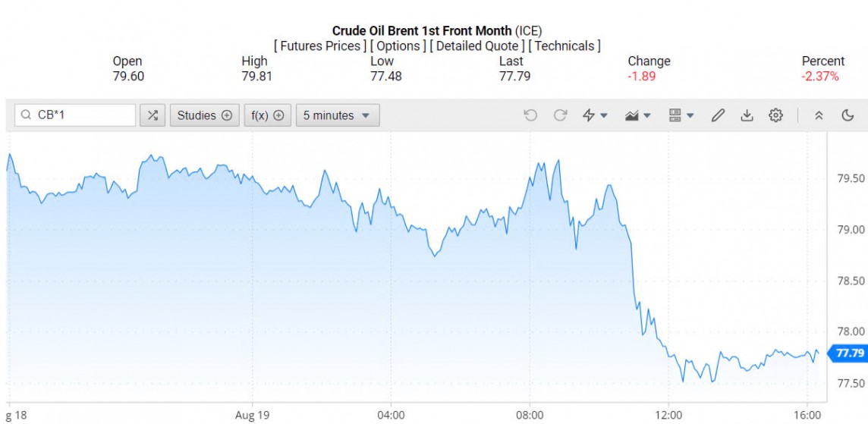Screen dimensions: 868x424
Task: Click the undo arrow icon
Action: click(530, 115)
